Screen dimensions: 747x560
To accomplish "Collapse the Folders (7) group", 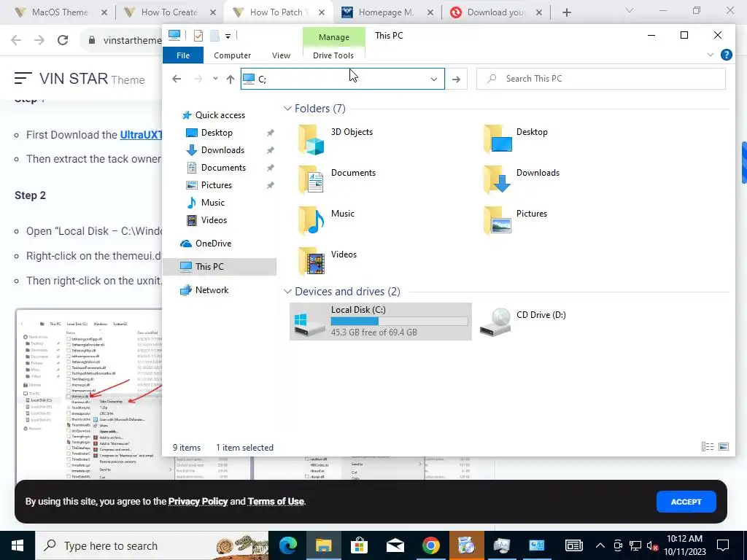I will click(x=287, y=109).
